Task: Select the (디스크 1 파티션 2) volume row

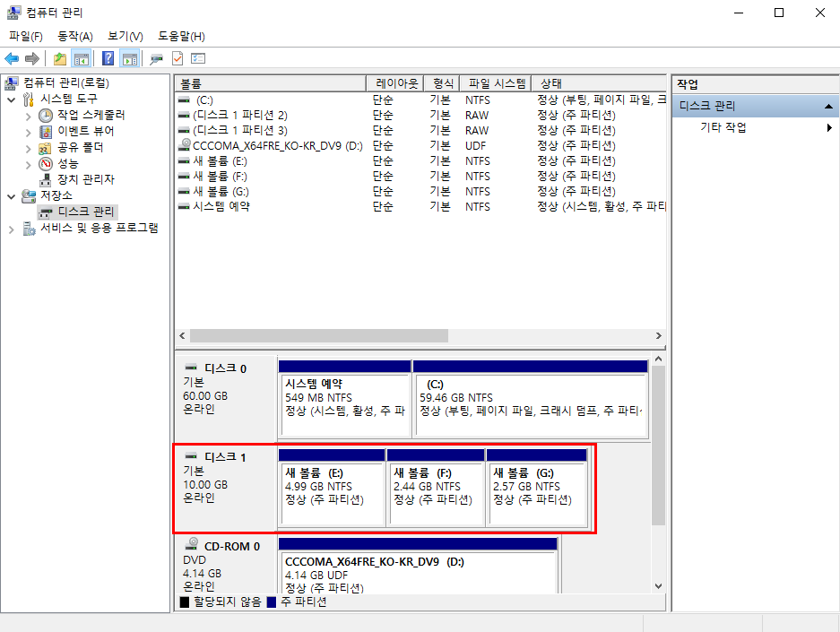Action: point(420,115)
